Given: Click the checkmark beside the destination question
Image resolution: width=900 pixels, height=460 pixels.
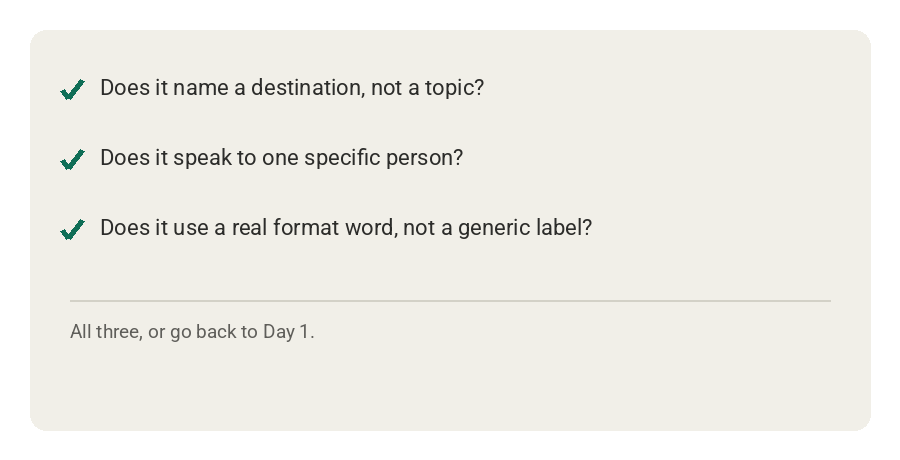Looking at the screenshot, I should click(x=72, y=90).
